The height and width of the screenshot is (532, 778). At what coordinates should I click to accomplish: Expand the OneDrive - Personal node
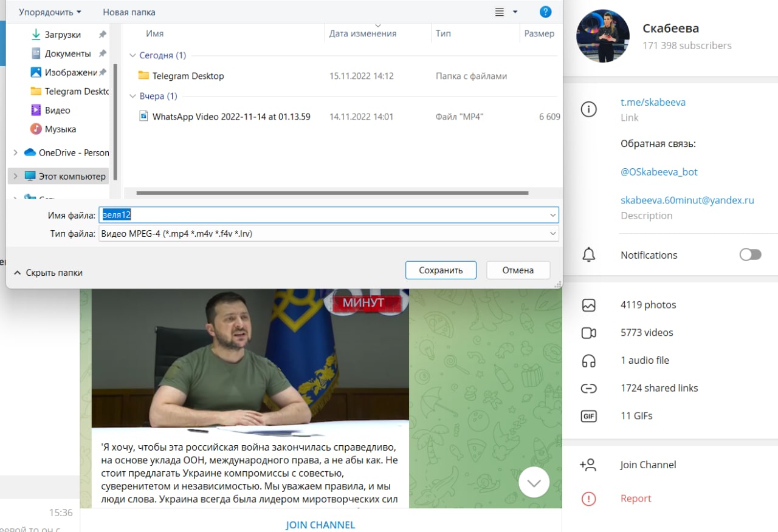(15, 152)
